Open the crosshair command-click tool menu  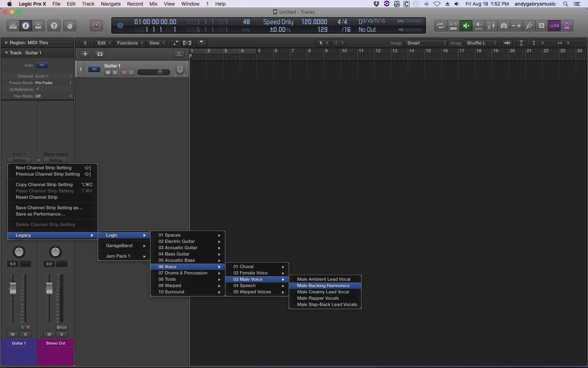tap(338, 43)
